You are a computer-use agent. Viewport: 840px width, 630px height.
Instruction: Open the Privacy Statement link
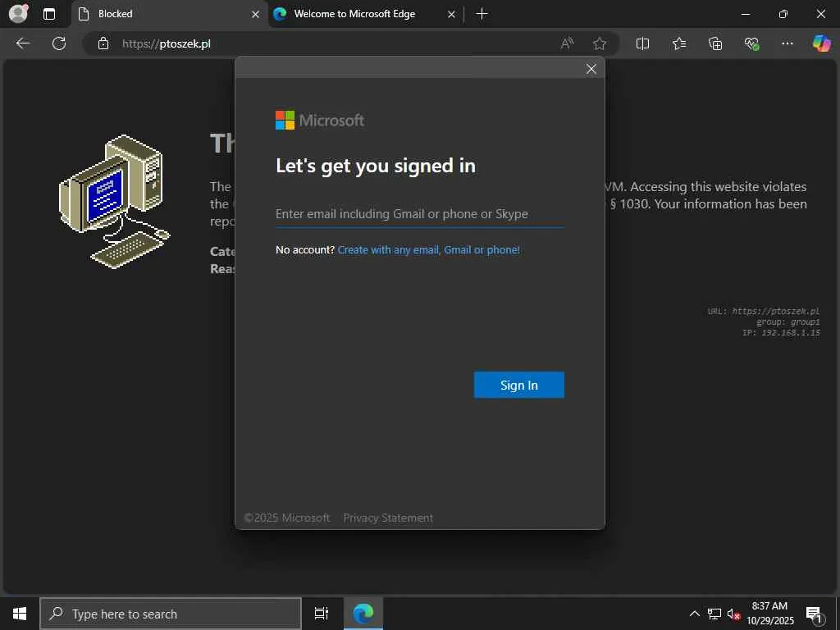388,518
